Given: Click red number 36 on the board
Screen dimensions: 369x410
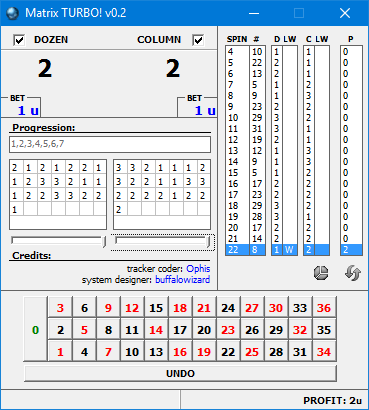Looking at the screenshot, I should [324, 308].
